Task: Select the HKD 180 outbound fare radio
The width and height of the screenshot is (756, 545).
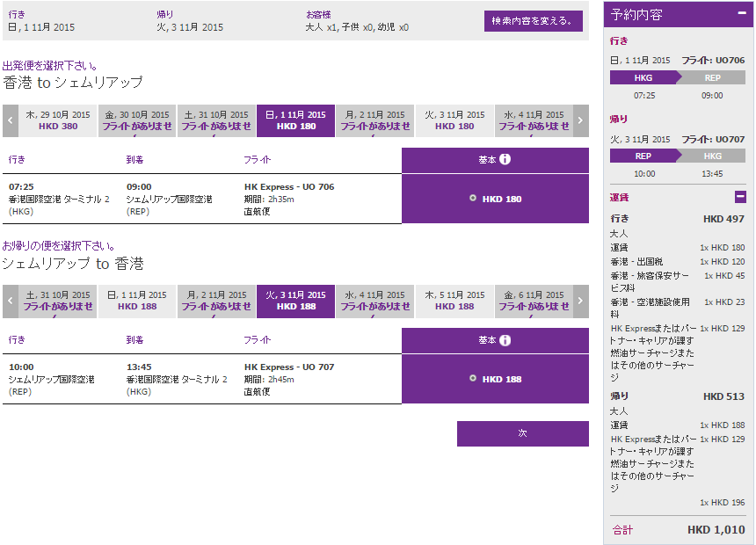Action: click(x=473, y=199)
